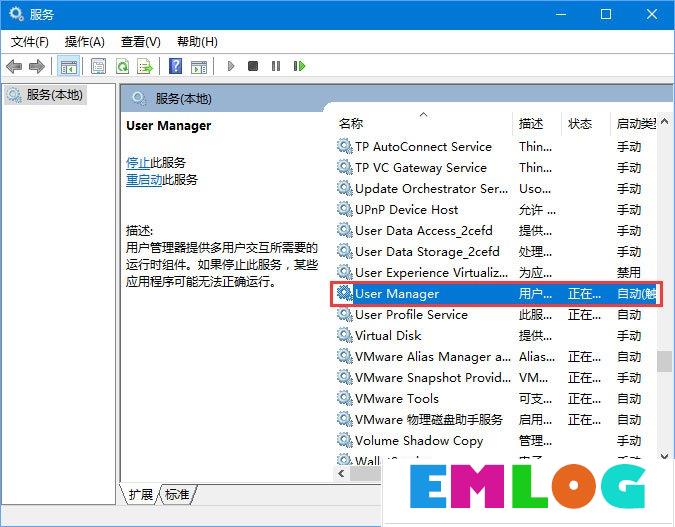Select the VMware Tools service name
The height and width of the screenshot is (527, 675).
click(397, 399)
